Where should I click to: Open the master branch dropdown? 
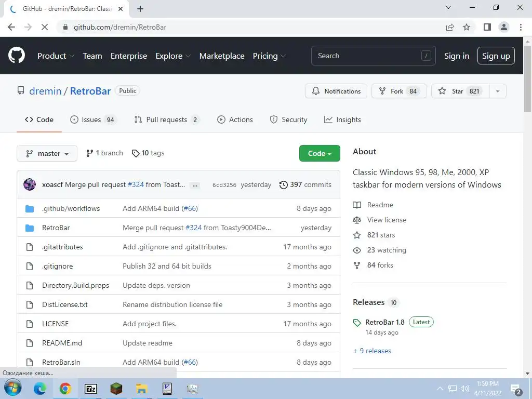[47, 153]
